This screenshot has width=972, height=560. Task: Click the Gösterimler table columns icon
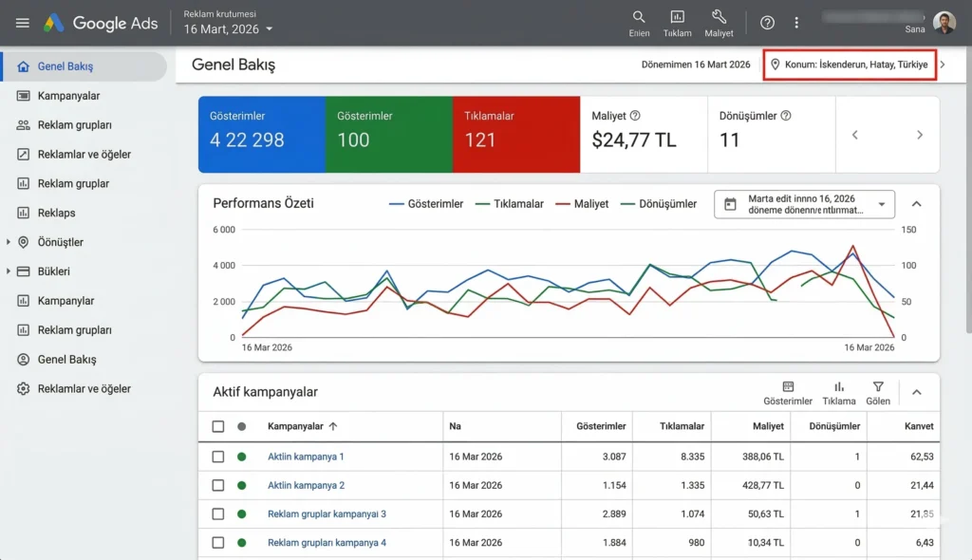point(788,387)
